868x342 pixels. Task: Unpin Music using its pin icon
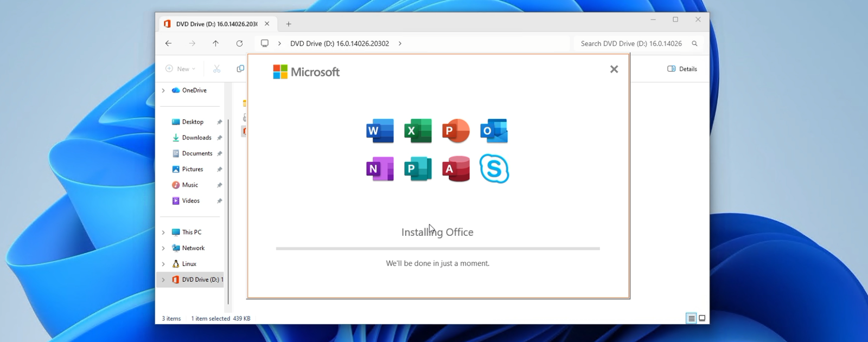click(x=220, y=185)
